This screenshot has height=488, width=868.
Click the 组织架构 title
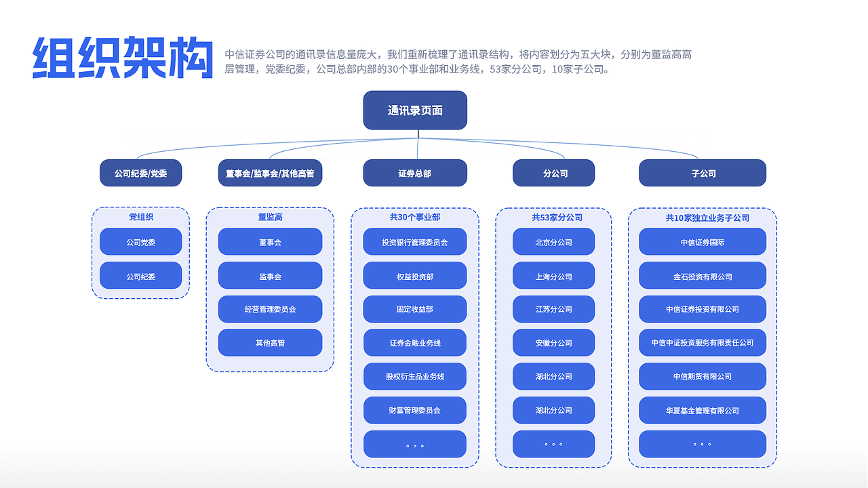[123, 58]
